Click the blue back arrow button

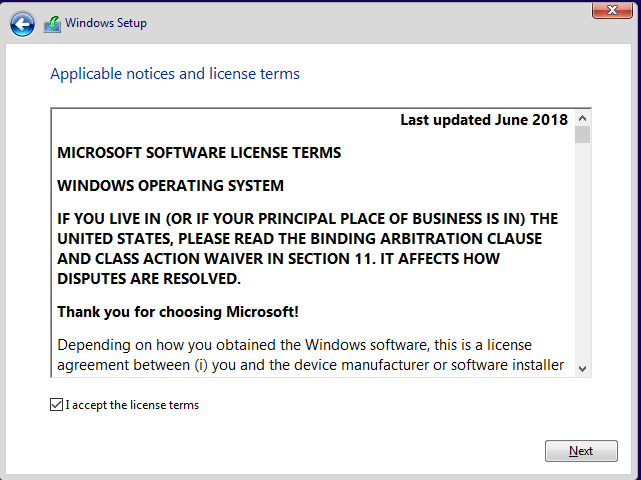point(22,24)
